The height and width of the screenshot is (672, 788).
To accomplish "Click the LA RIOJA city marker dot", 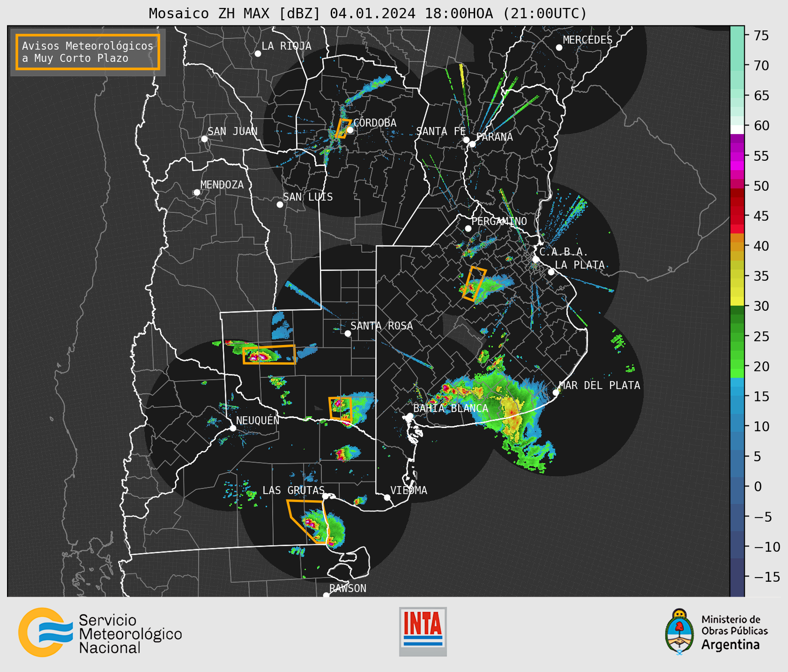I will click(x=258, y=54).
